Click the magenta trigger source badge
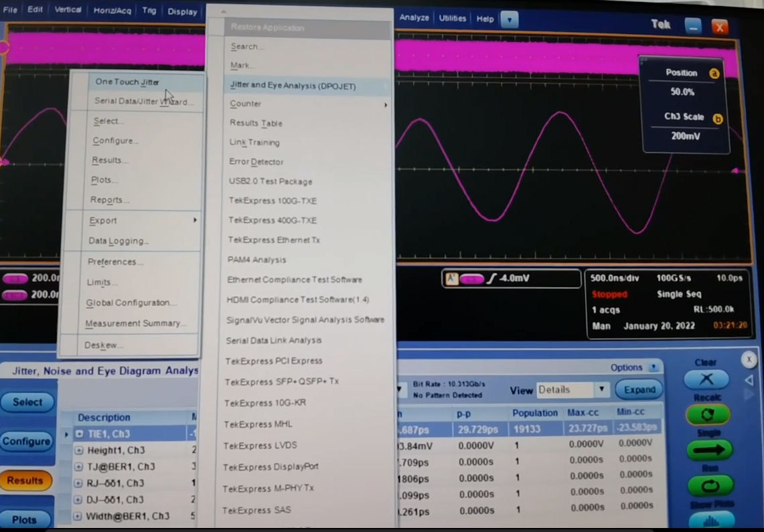The width and height of the screenshot is (764, 532). pos(472,278)
